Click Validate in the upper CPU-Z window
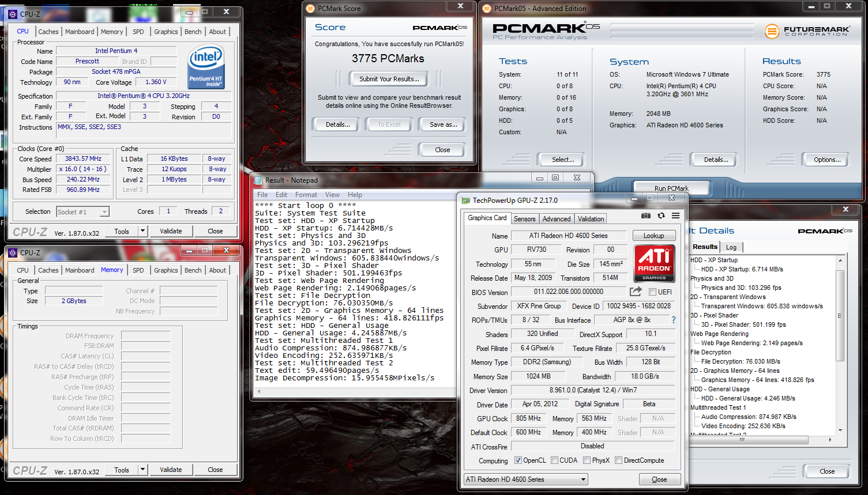 pos(171,231)
